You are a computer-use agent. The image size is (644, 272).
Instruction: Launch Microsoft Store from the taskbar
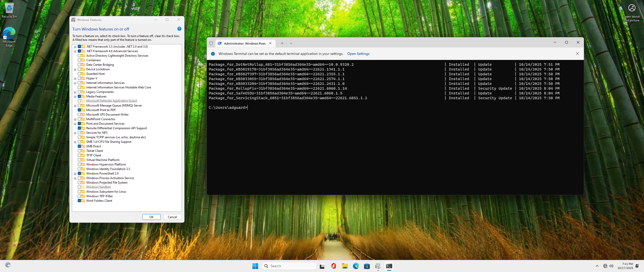(367, 266)
